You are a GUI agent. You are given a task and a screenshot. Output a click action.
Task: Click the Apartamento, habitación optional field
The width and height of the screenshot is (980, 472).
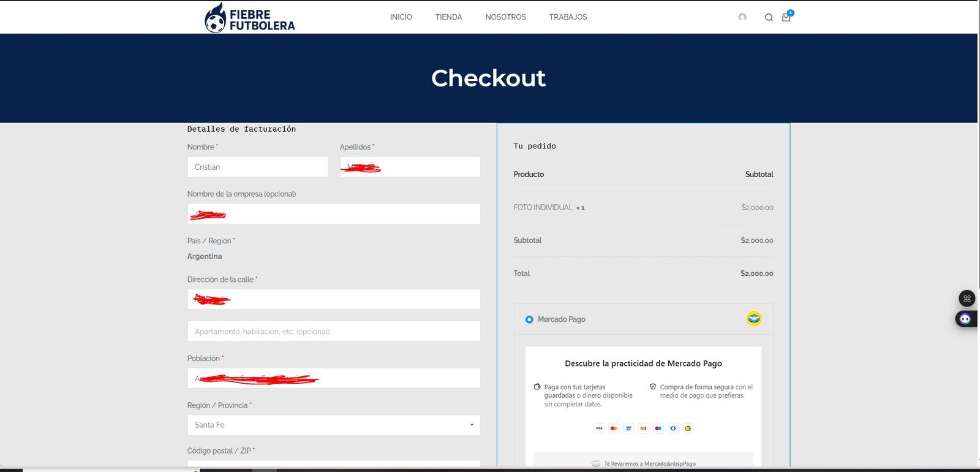[334, 332]
